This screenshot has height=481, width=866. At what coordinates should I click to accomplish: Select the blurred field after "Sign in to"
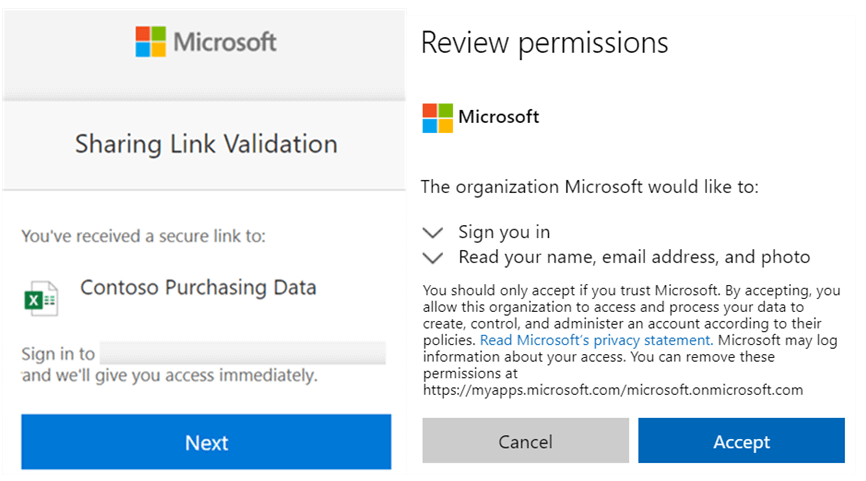click(x=243, y=353)
